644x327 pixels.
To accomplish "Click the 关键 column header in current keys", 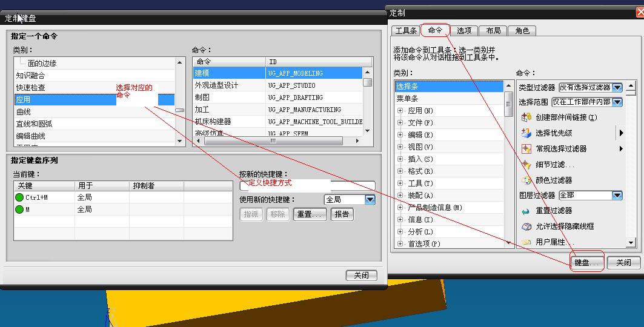I will (44, 186).
